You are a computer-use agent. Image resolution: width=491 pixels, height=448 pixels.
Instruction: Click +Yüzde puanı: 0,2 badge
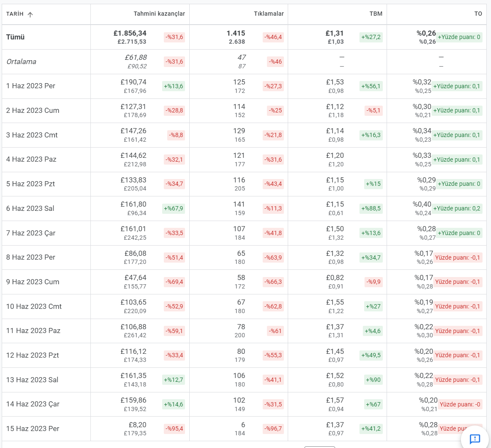click(457, 208)
